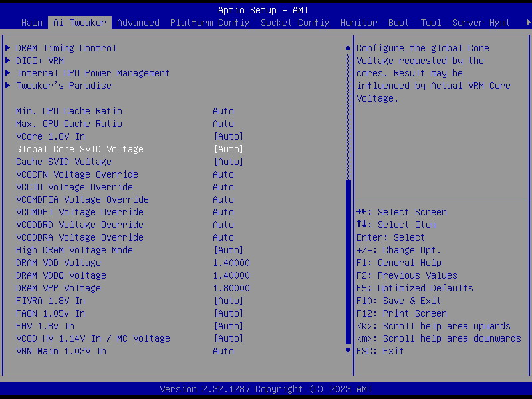Click the right arrow for more tabs
Screen dimensions: 532x399
tap(528, 23)
